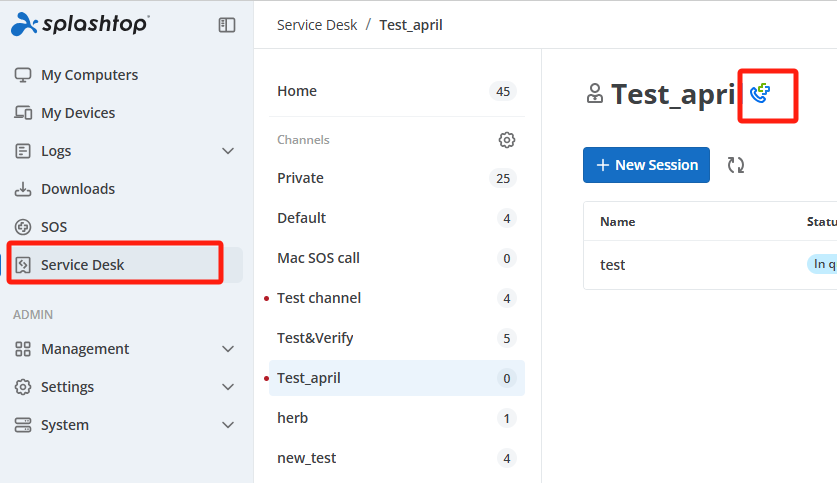Open the test session row

[710, 265]
